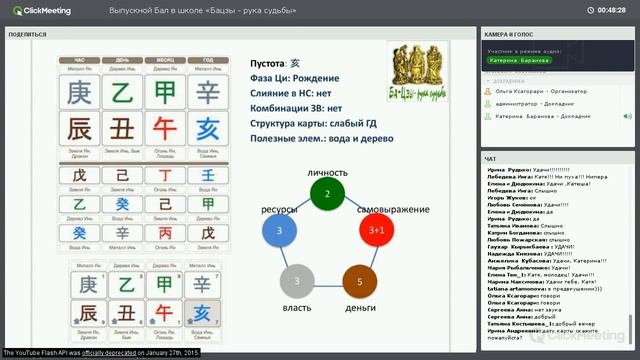Click the green личность circle showing 2
This screenshot has height=360, width=640.
tap(327, 194)
